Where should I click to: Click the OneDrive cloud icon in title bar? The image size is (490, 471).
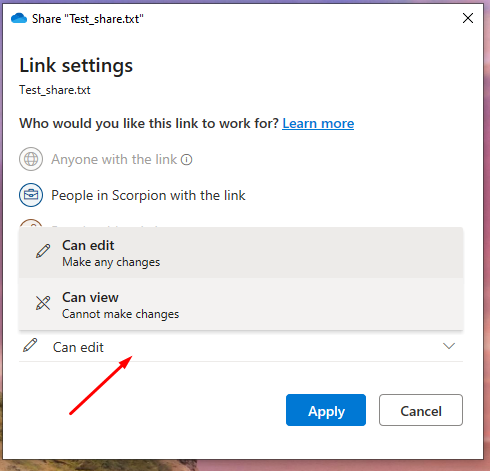[19, 18]
